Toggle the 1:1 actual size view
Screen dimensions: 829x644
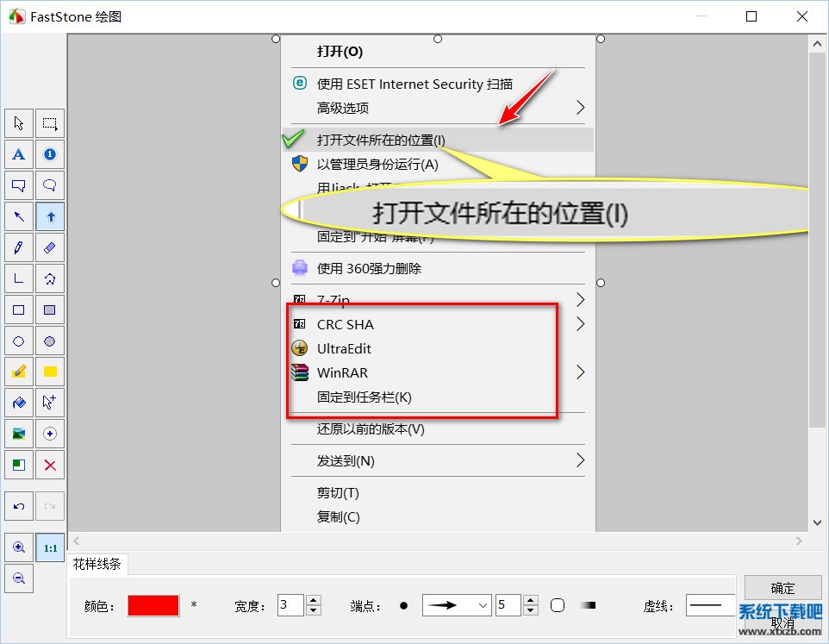(x=50, y=547)
